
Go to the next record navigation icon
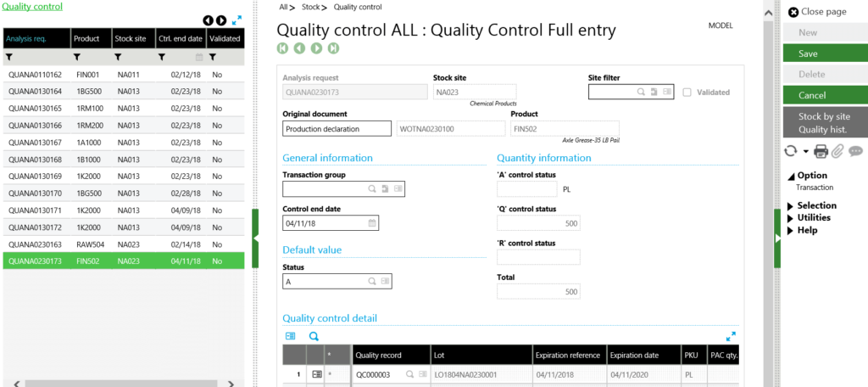(x=317, y=48)
